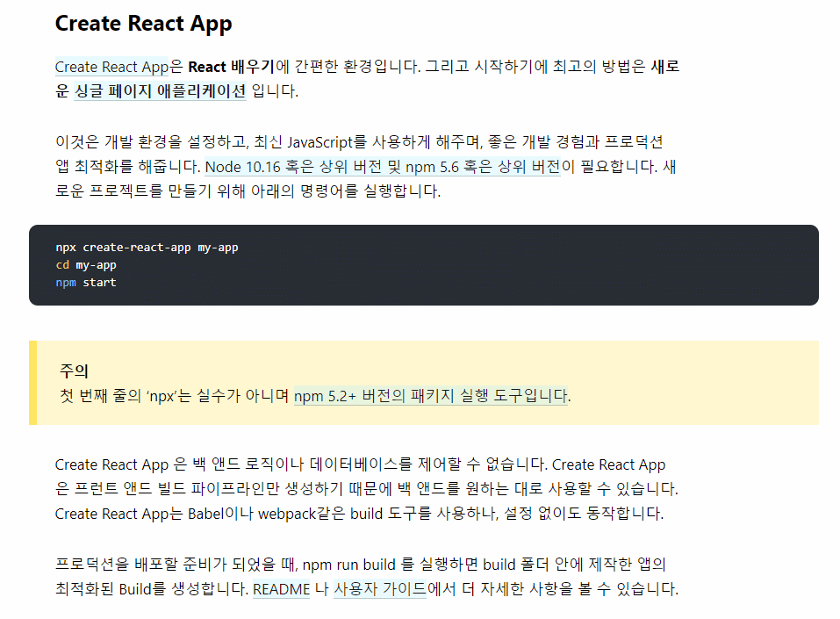This screenshot has height=619, width=840.
Task: Click the line '로운 프로젝트를 만들기 위해 아래의 명령어를'
Action: pos(248,191)
